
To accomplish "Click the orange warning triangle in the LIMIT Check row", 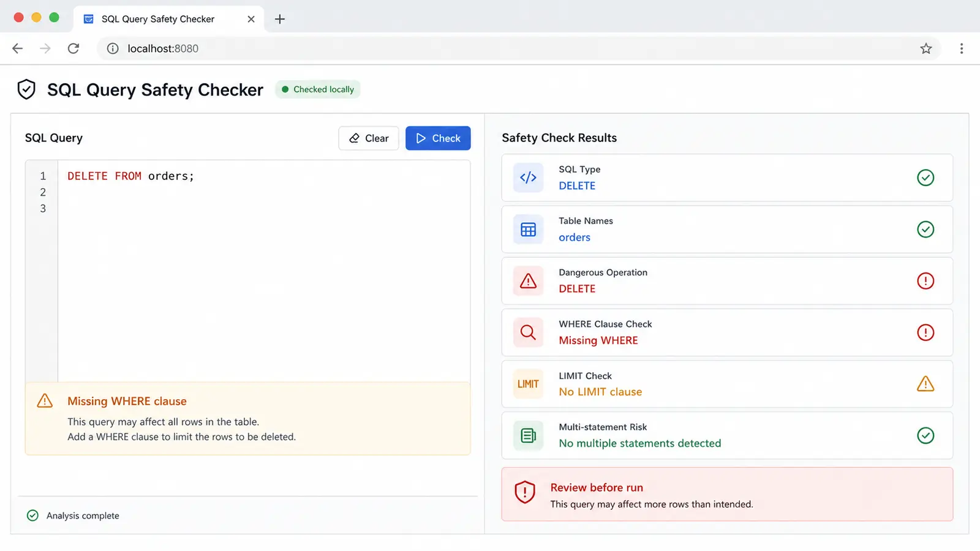I will [x=925, y=384].
